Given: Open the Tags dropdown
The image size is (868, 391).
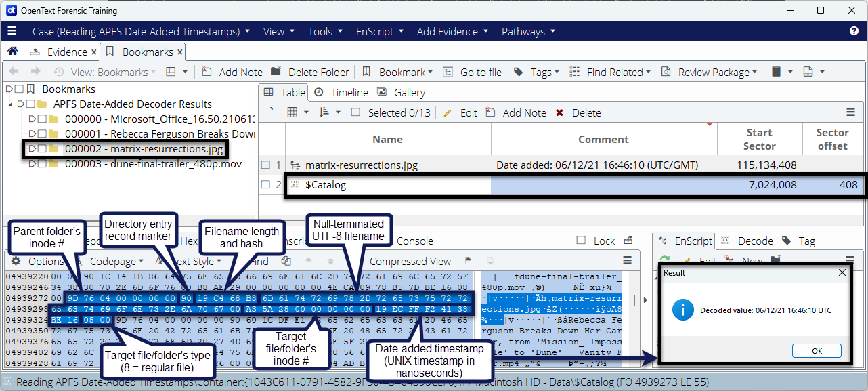Looking at the screenshot, I should 536,72.
